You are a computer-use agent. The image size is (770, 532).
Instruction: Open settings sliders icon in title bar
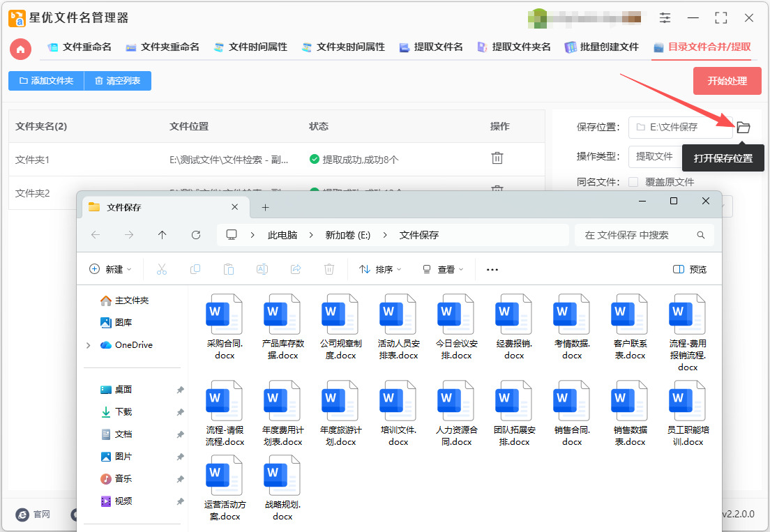point(665,18)
